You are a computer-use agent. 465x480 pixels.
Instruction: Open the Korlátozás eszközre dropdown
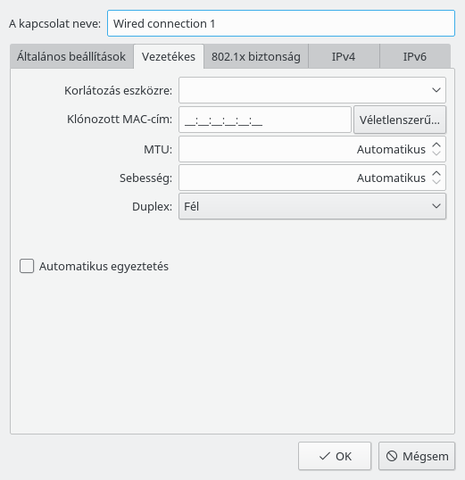click(x=312, y=90)
